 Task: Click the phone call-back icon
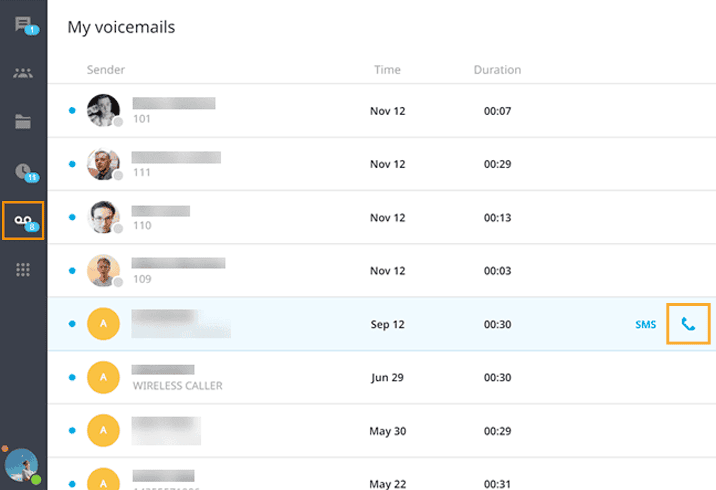[x=688, y=324]
